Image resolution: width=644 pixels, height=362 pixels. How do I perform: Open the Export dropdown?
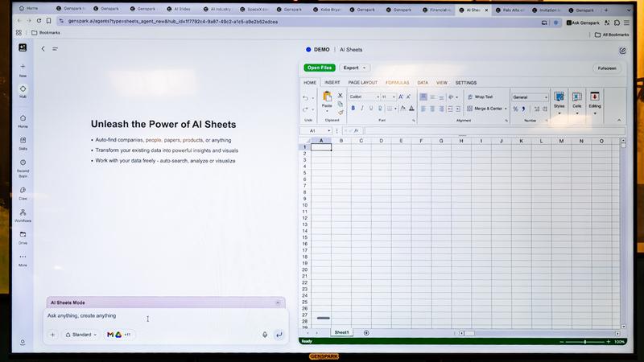[x=354, y=68]
